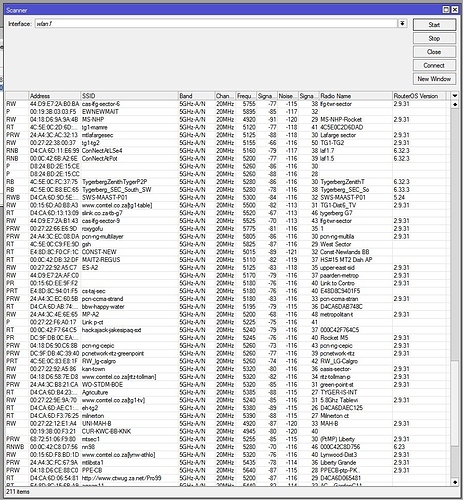Click radio name Lafarge sector
Image resolution: width=463 pixels, height=500 pixels.
click(x=338, y=135)
